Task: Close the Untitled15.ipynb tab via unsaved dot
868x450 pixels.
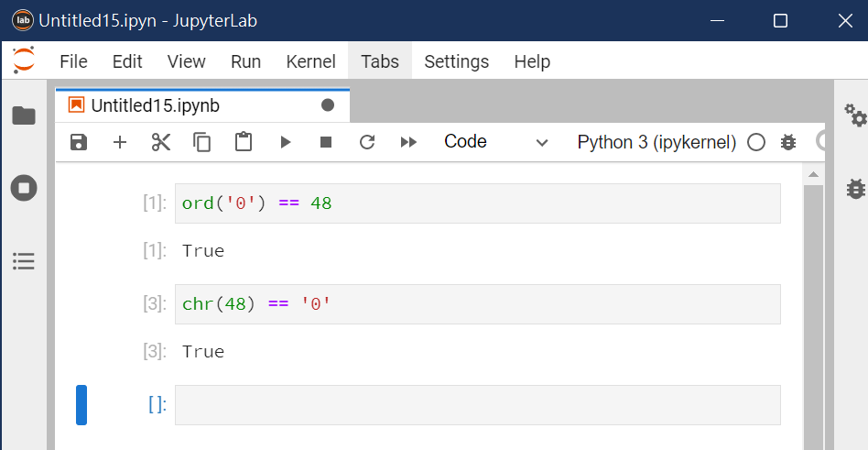Action: coord(328,105)
